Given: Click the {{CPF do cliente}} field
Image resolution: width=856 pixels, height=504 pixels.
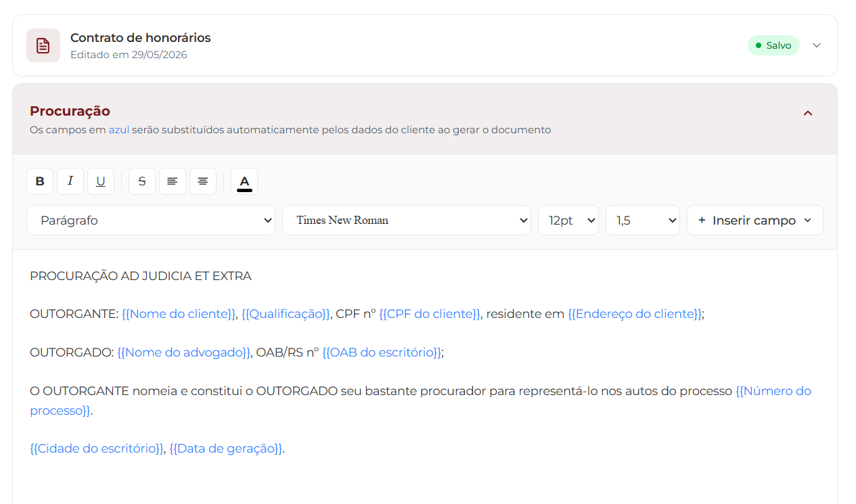Looking at the screenshot, I should [430, 314].
